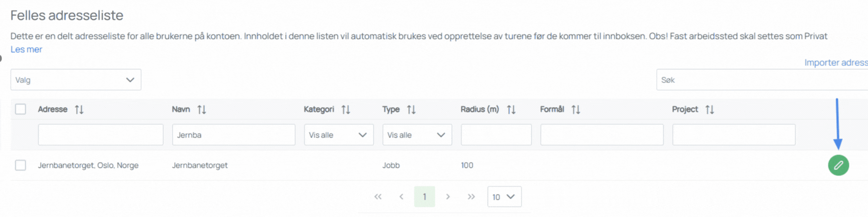Screen dimensions: 868x217
Task: Click the Importer adresser link
Action: coord(835,63)
